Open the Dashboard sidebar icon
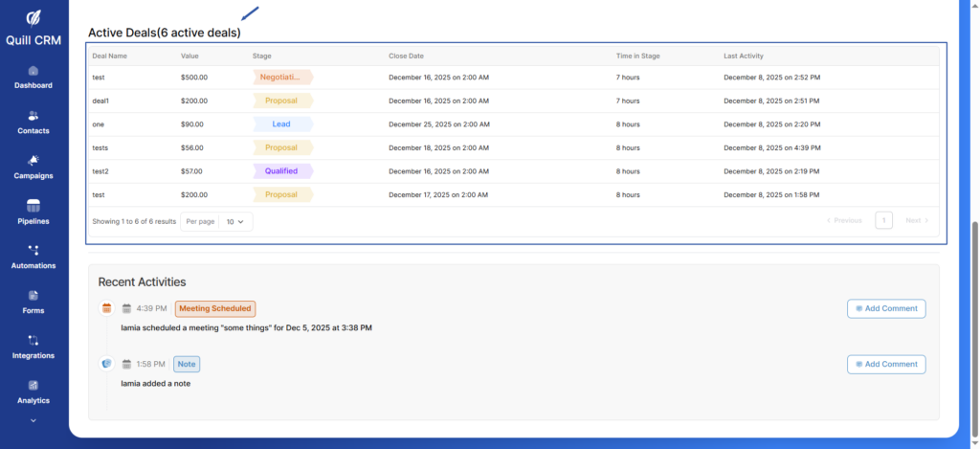Viewport: 980px width, 449px height. (x=33, y=71)
